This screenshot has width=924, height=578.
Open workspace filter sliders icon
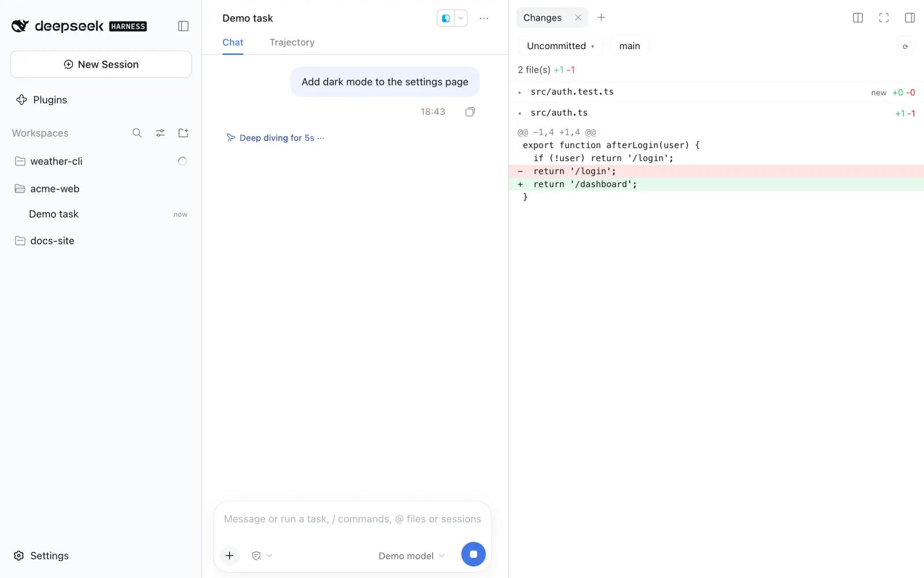coord(160,133)
